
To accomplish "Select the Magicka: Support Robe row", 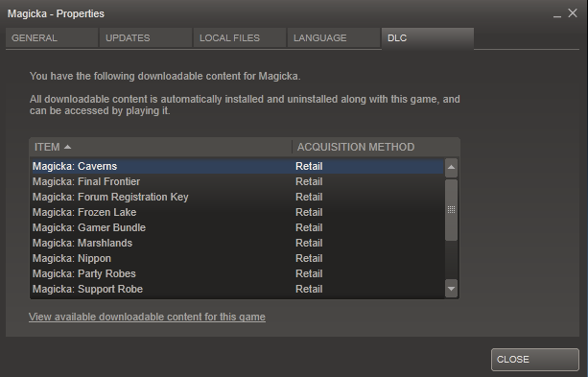I will pos(237,289).
